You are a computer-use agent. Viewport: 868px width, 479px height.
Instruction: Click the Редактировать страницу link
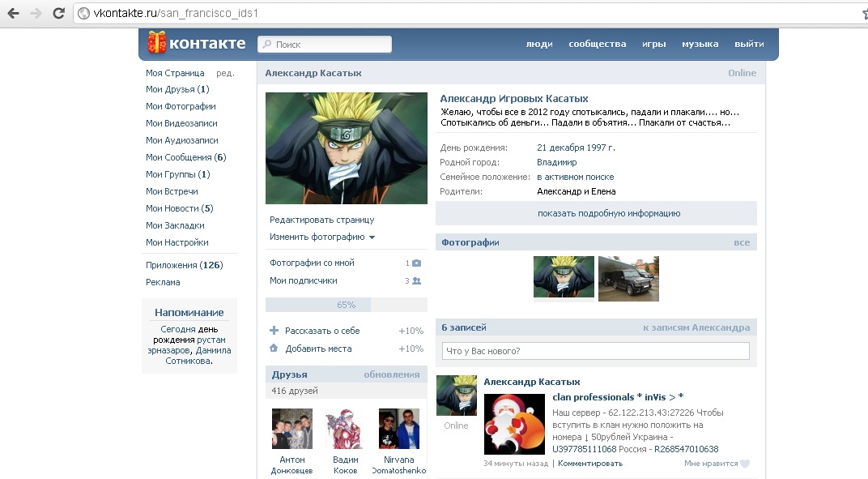321,220
